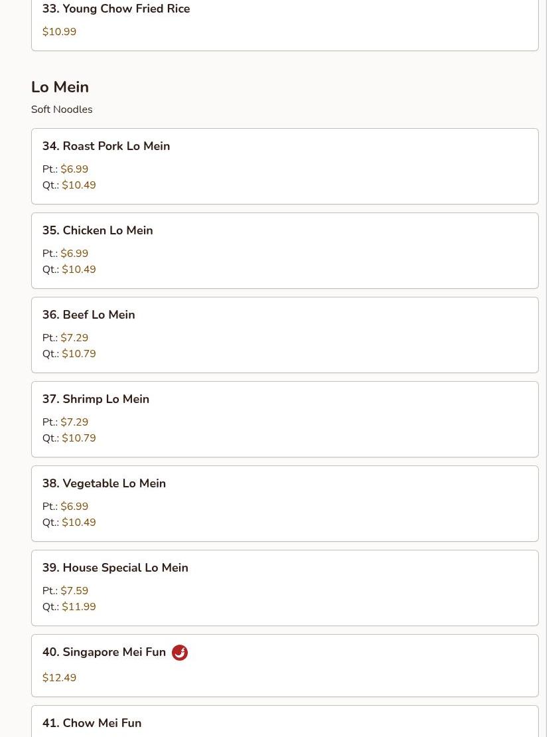Click House Special Lo Mein pint price $7.59
This screenshot has width=560, height=737.
74,591
